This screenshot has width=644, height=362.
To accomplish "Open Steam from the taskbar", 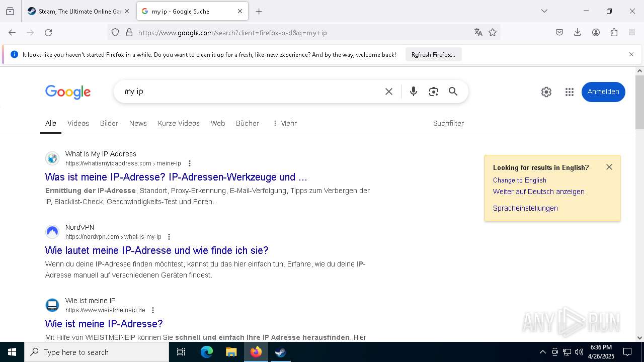I will click(x=280, y=352).
